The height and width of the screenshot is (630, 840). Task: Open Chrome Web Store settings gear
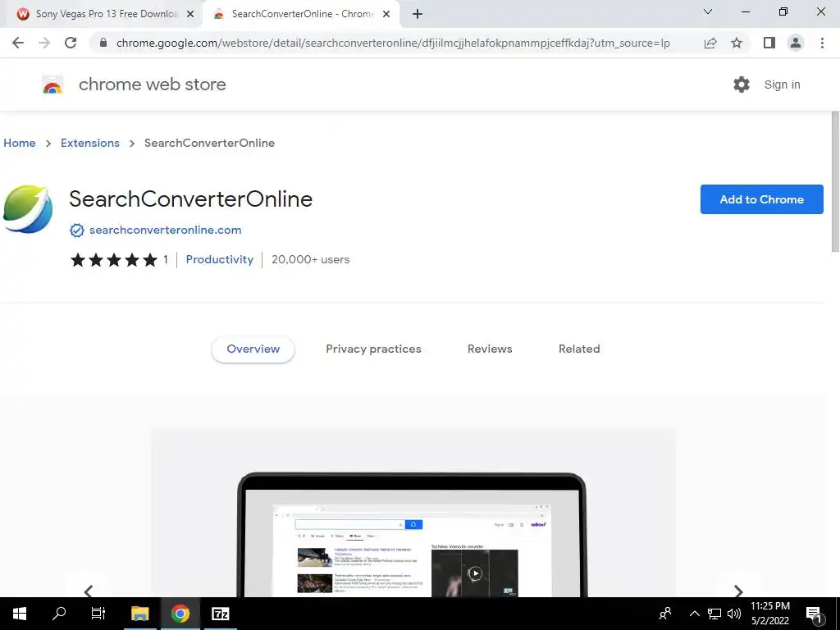742,84
